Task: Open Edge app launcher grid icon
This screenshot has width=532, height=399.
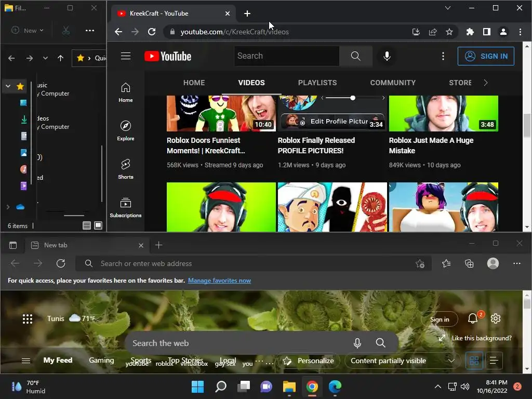Action: [x=28, y=319]
